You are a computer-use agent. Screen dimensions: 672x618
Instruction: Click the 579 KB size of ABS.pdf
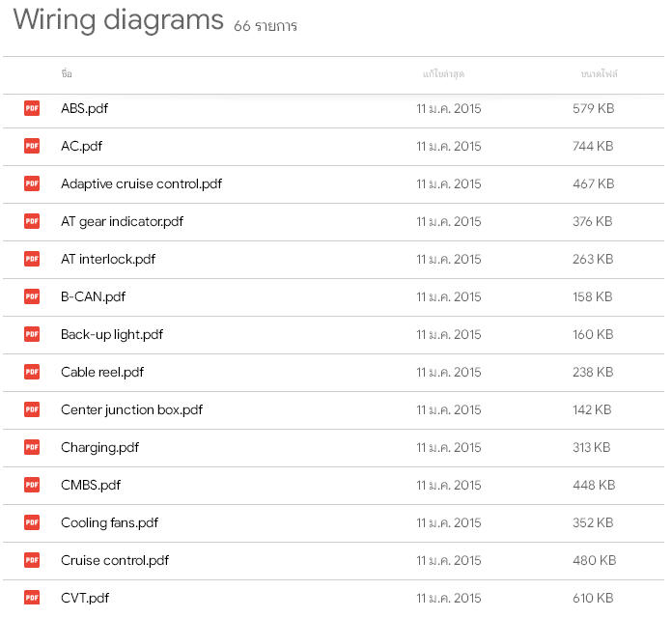(x=593, y=108)
